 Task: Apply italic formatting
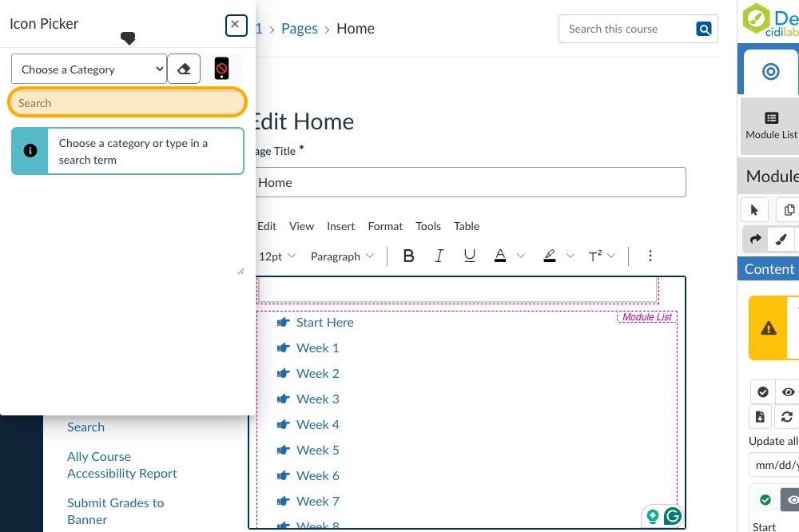pyautogui.click(x=439, y=256)
